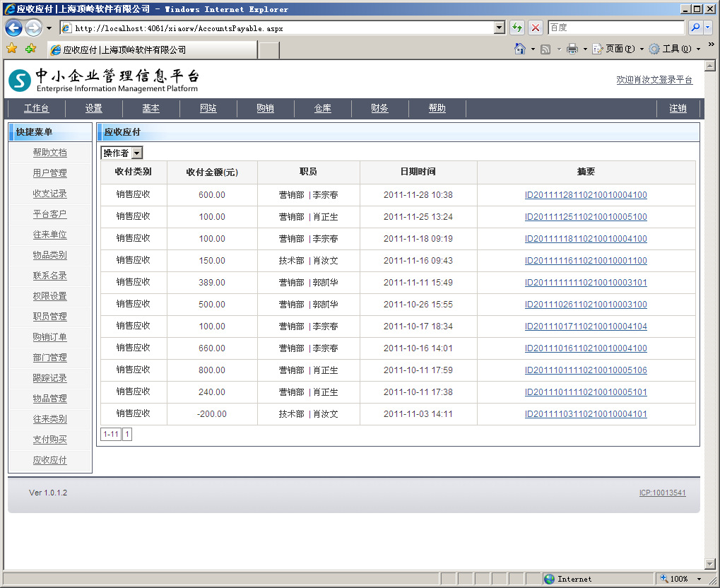
Task: Click the red Stop loading icon
Action: [x=536, y=28]
